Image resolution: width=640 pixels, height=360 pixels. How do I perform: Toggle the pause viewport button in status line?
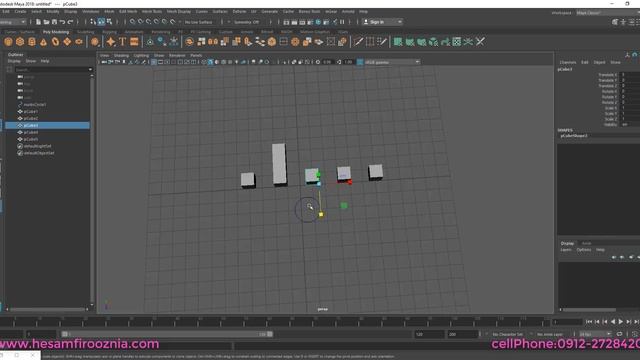[x=342, y=22]
